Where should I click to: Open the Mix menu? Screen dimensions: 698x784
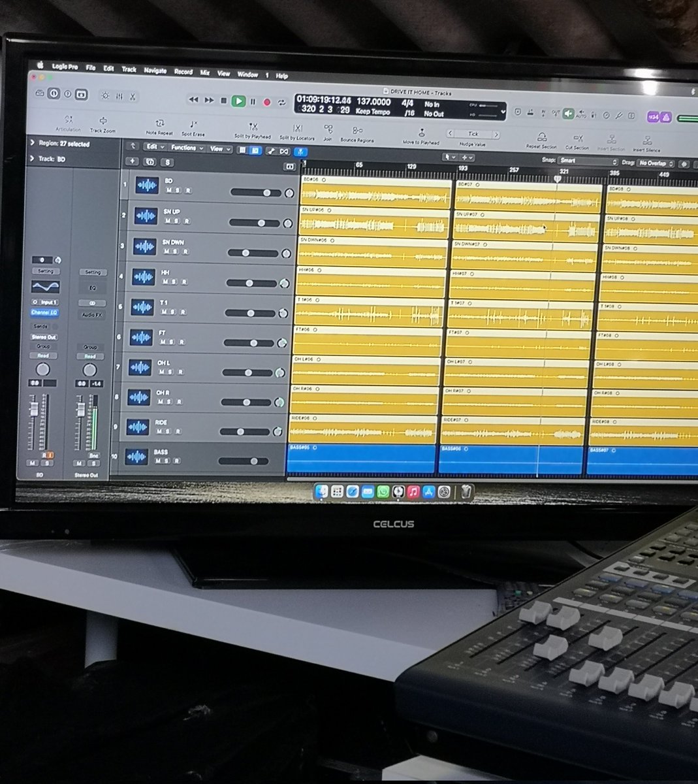pyautogui.click(x=205, y=73)
